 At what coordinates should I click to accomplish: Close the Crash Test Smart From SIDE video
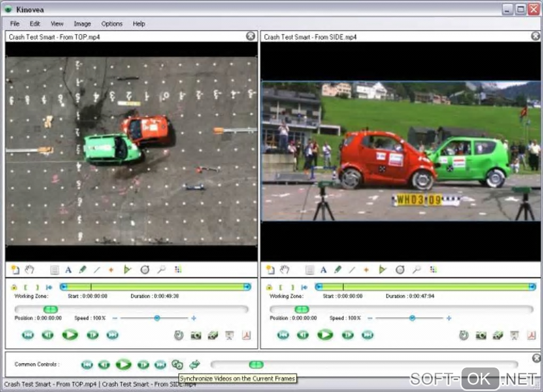536,36
